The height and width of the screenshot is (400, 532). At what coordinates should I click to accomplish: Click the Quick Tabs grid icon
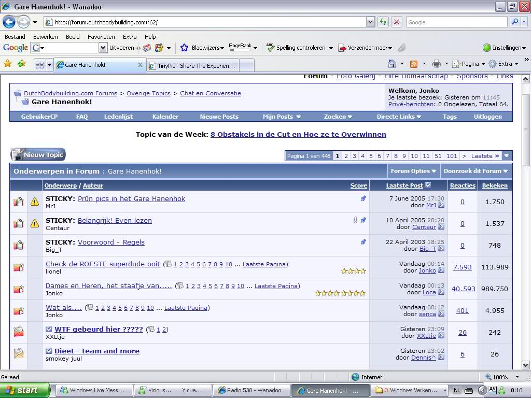point(39,65)
